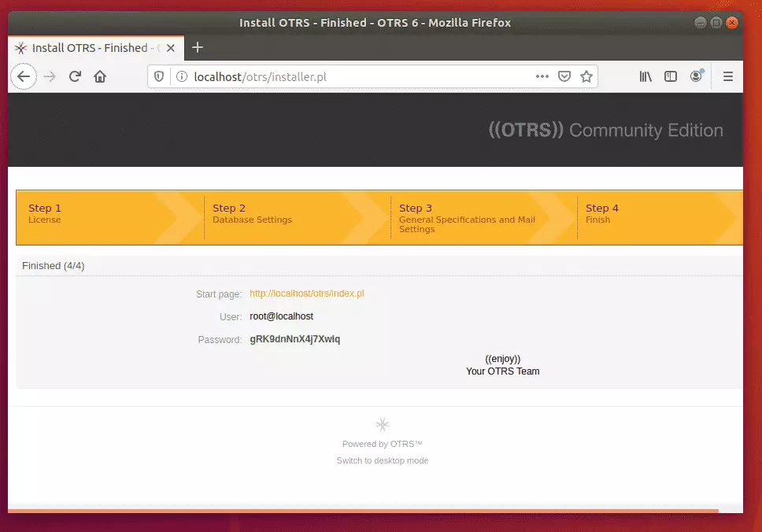Viewport: 762px width, 532px height.
Task: Click the Password label
Action: [x=220, y=340]
